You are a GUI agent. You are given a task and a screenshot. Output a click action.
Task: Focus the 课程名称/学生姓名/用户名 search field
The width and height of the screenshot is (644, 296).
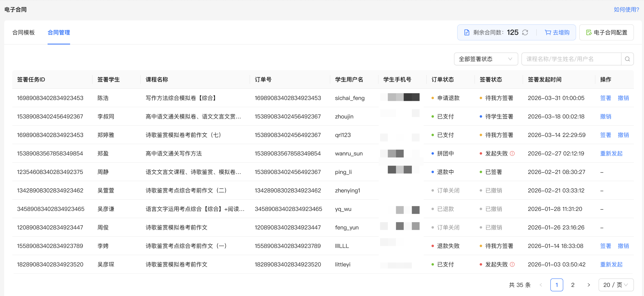click(571, 59)
